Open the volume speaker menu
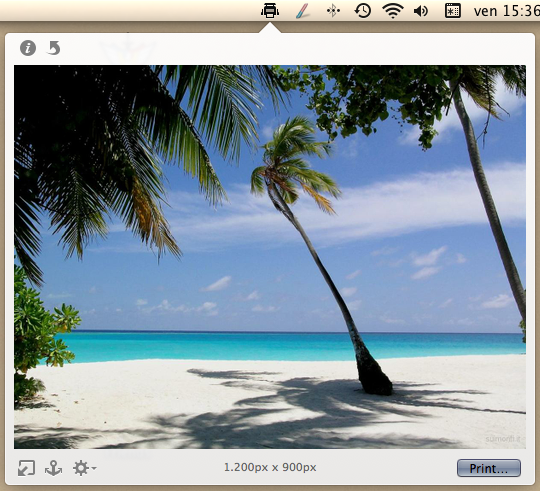This screenshot has height=491, width=540. tap(421, 11)
